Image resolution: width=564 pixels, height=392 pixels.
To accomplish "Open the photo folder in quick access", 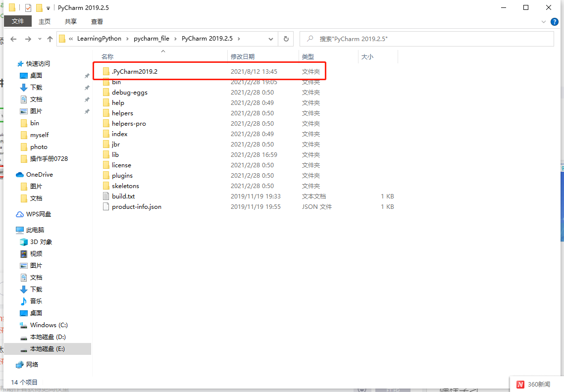I will coord(39,147).
